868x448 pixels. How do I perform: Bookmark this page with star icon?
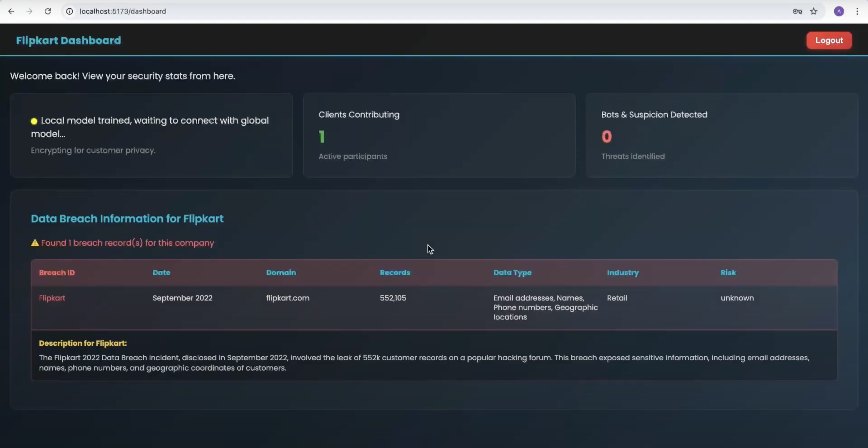point(814,11)
